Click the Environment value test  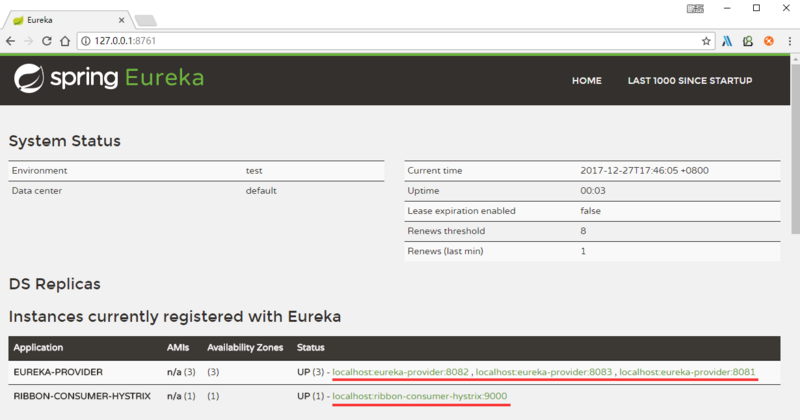(254, 170)
